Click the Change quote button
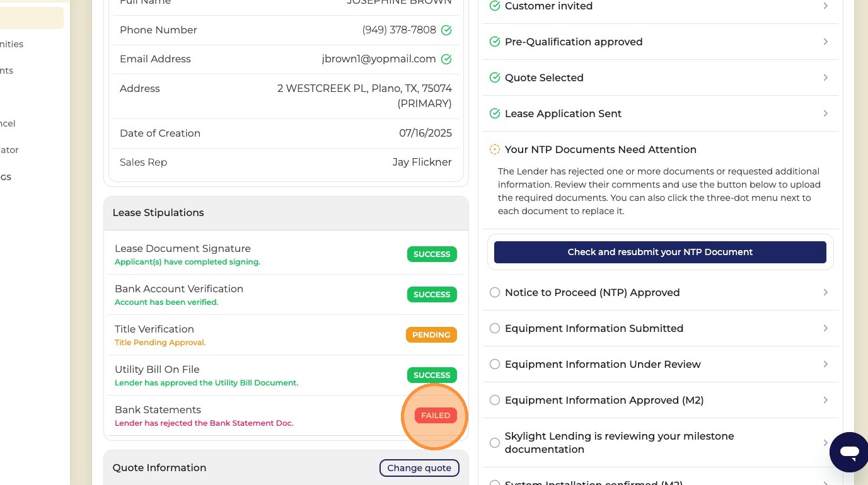Image resolution: width=868 pixels, height=485 pixels. (419, 468)
